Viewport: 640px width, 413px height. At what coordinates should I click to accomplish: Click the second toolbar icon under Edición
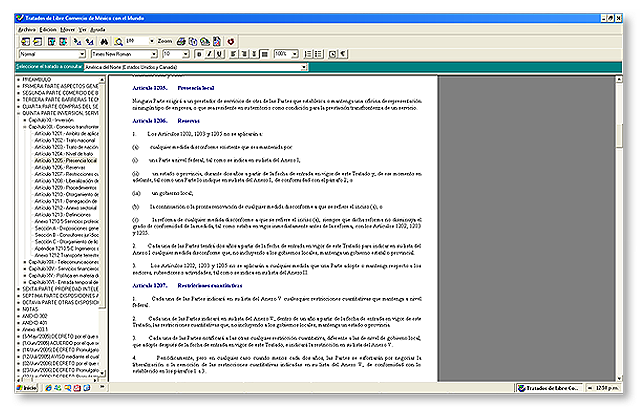(38, 42)
